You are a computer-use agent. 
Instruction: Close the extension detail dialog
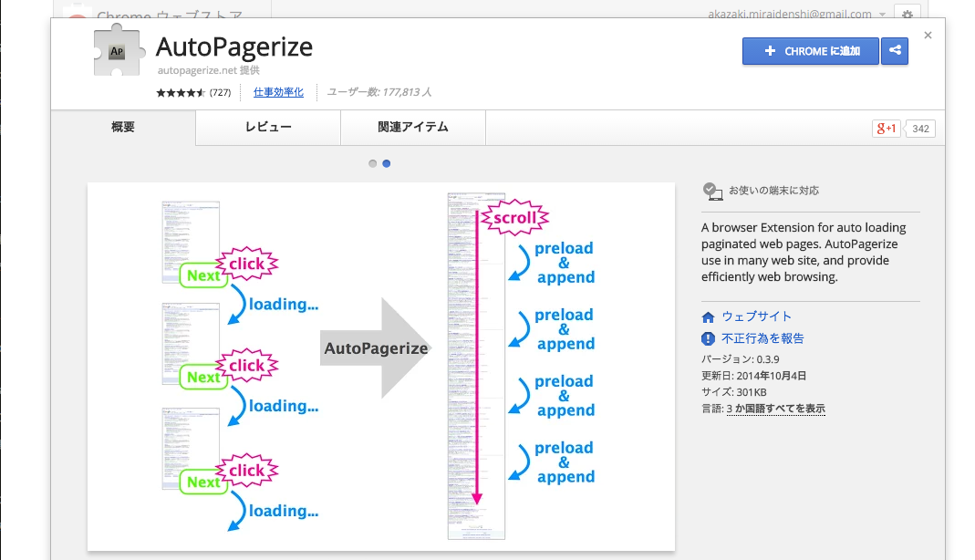(928, 36)
